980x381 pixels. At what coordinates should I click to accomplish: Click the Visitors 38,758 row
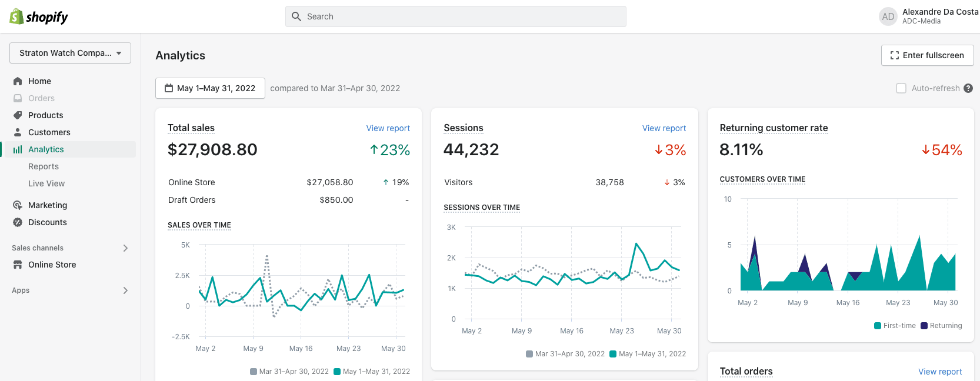click(565, 182)
